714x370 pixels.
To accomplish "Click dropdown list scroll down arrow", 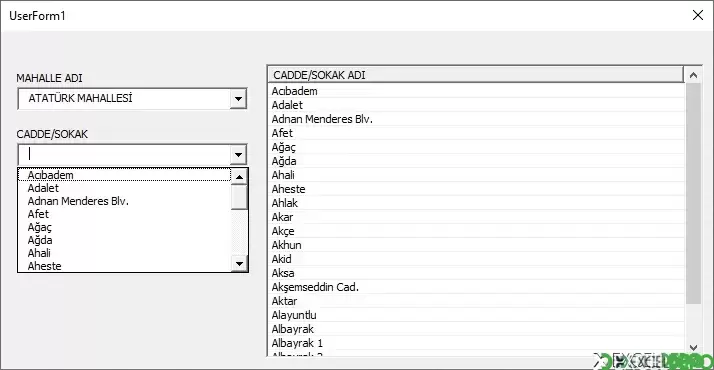I will (240, 264).
